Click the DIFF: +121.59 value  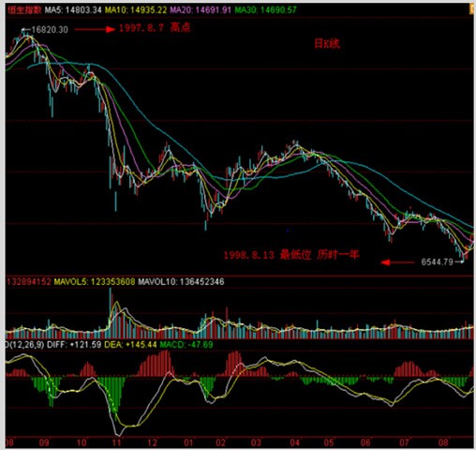pos(74,345)
